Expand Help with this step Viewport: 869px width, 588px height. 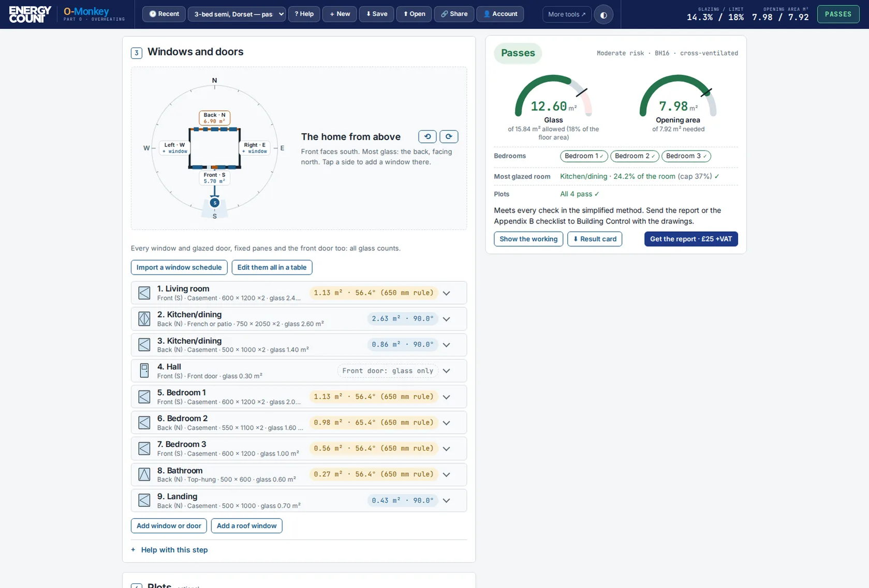[169, 550]
